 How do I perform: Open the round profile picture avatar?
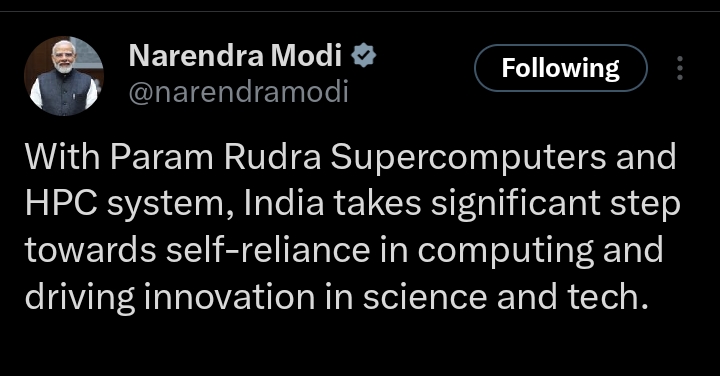(x=64, y=76)
